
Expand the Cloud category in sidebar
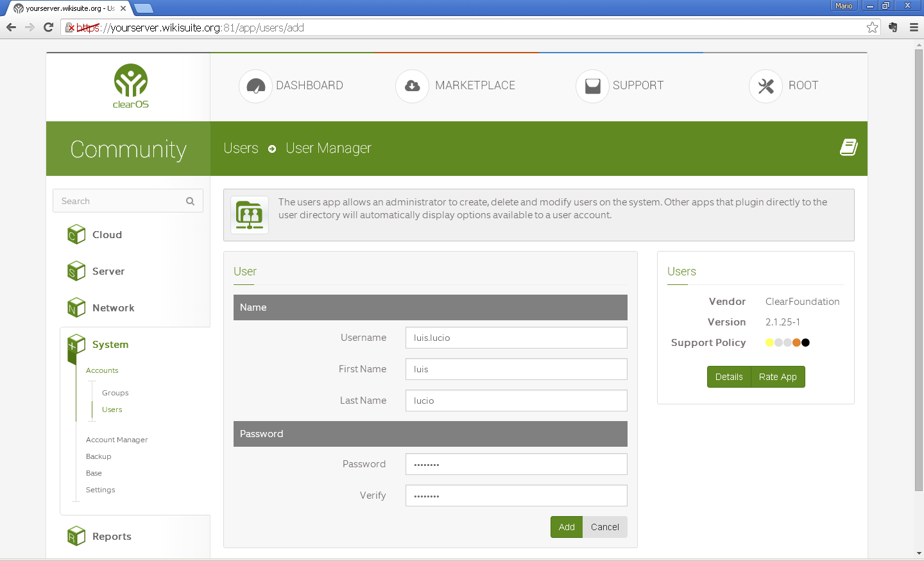tap(107, 235)
